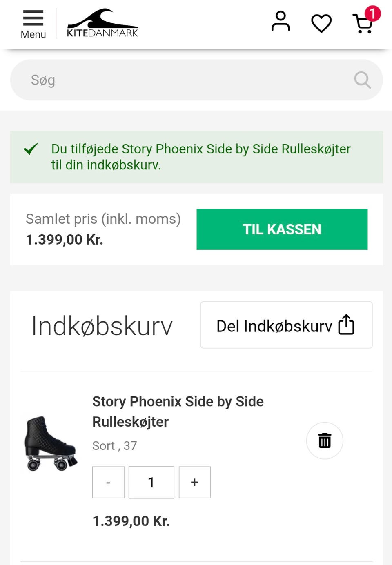The height and width of the screenshot is (565, 392).
Task: Click the "Sort , 37" variant text
Action: coord(114,446)
